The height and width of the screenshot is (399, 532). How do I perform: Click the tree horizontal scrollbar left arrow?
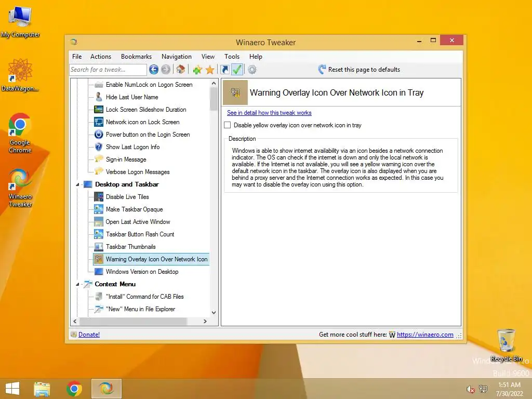[75, 321]
